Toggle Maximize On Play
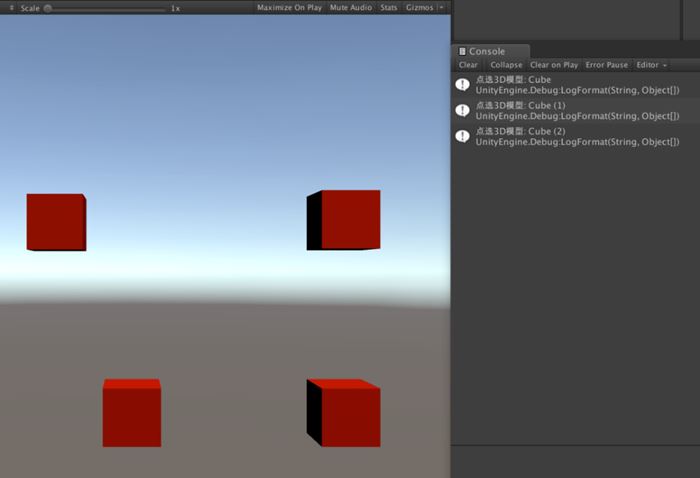This screenshot has height=478, width=700. click(x=289, y=8)
